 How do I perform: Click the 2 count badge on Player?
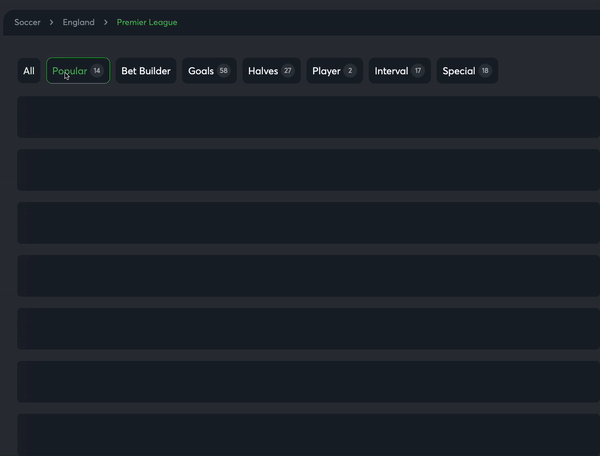click(350, 71)
